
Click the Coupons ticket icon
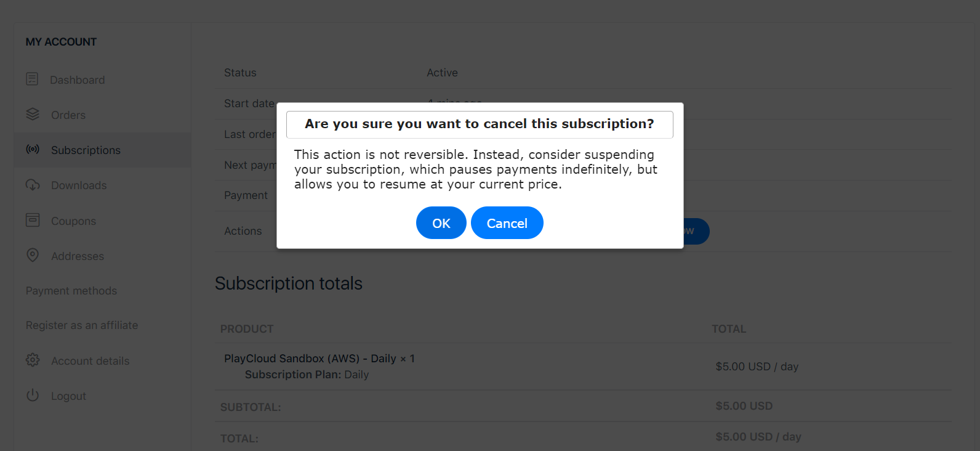point(32,220)
